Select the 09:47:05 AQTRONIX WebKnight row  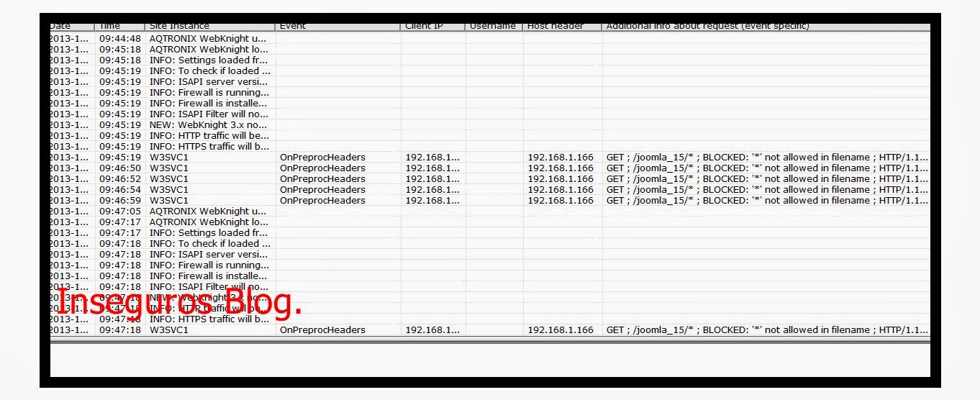(x=207, y=212)
